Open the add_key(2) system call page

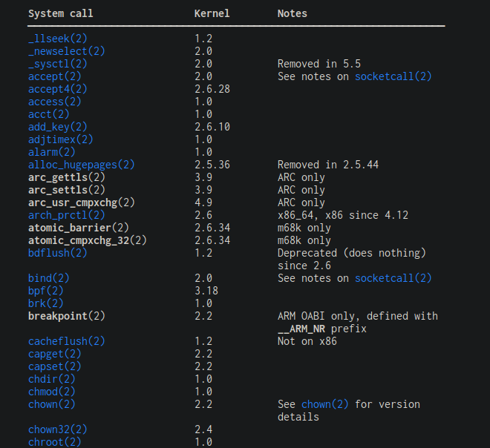click(58, 127)
